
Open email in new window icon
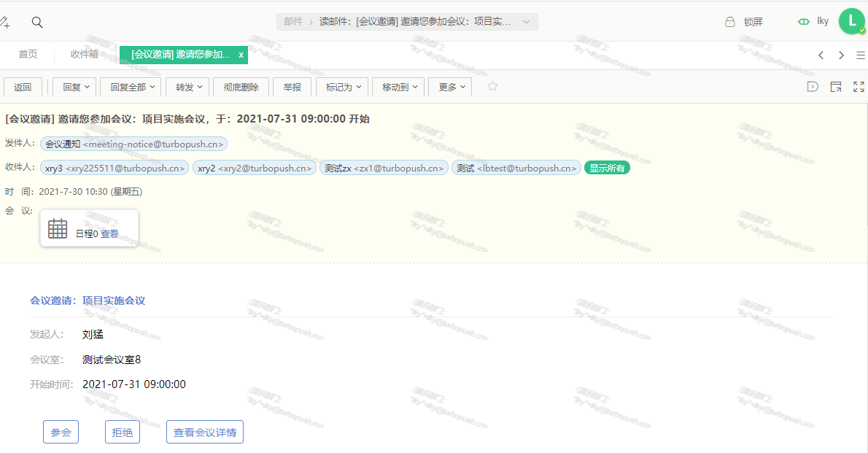coord(836,87)
